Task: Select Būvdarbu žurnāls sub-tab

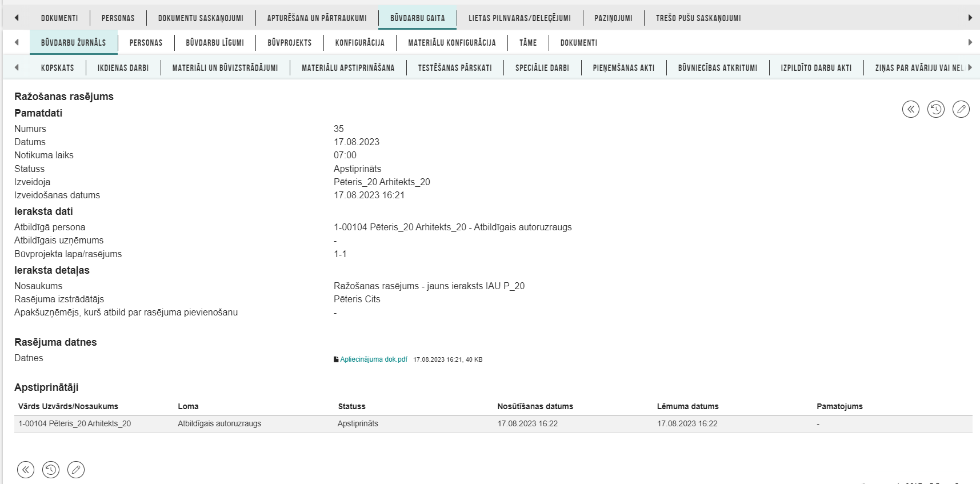Action: click(74, 43)
